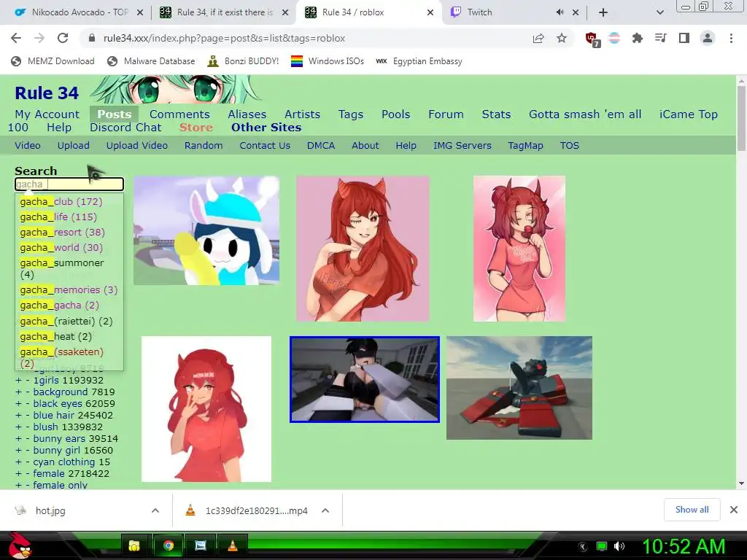747x560 pixels.
Task: Open the Comments section
Action: (x=179, y=114)
